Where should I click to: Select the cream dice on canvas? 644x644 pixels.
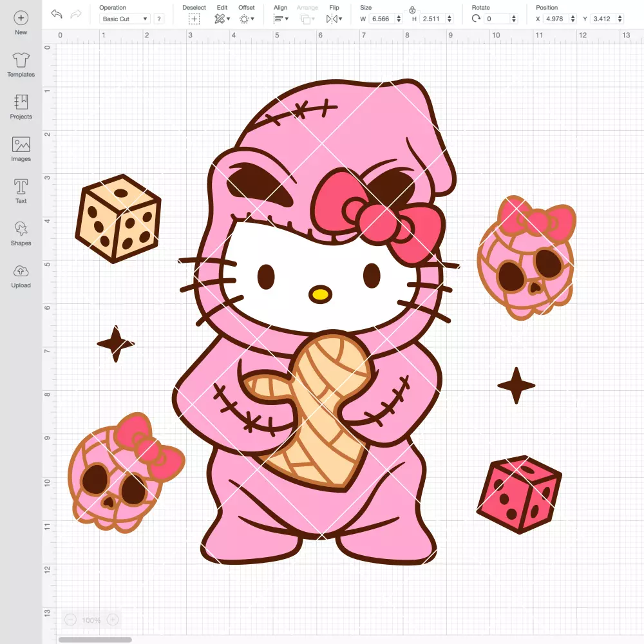tap(118, 218)
